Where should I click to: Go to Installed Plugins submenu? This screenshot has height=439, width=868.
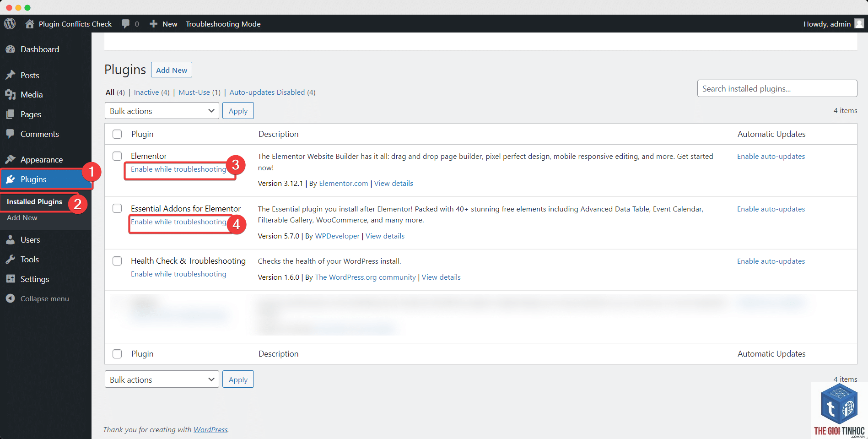coord(34,202)
